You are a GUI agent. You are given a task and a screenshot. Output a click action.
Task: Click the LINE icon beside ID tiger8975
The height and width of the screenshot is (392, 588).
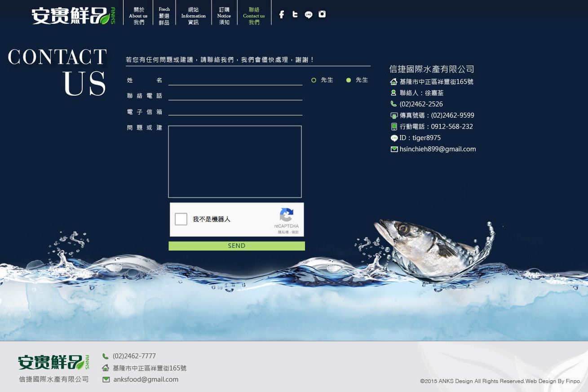click(x=394, y=138)
